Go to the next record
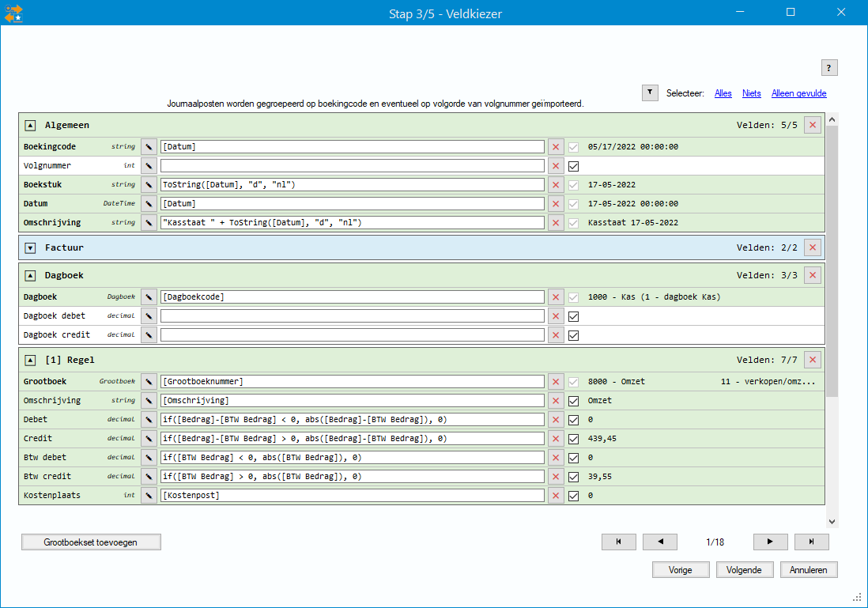This screenshot has height=608, width=868. tap(771, 542)
